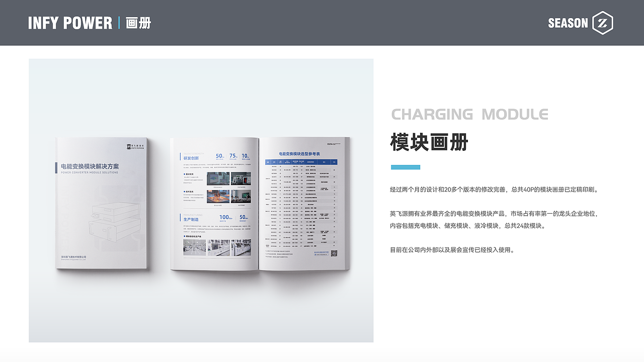This screenshot has height=362, width=644.
Task: Click the blue bar icon beside 研发创新
Action: tap(180, 156)
